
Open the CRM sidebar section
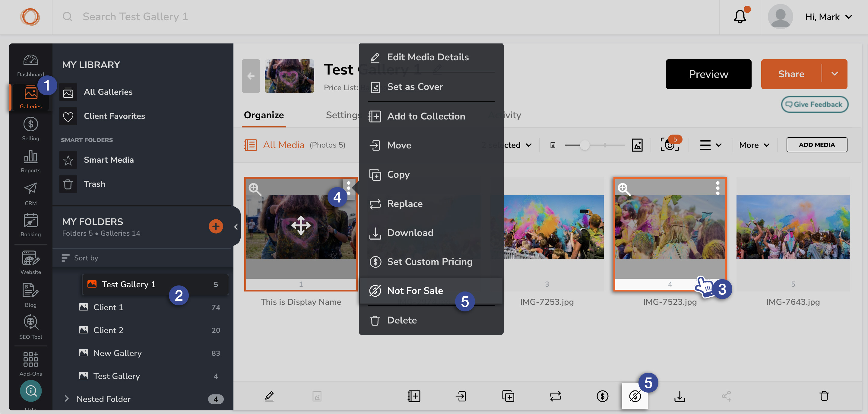[30, 194]
